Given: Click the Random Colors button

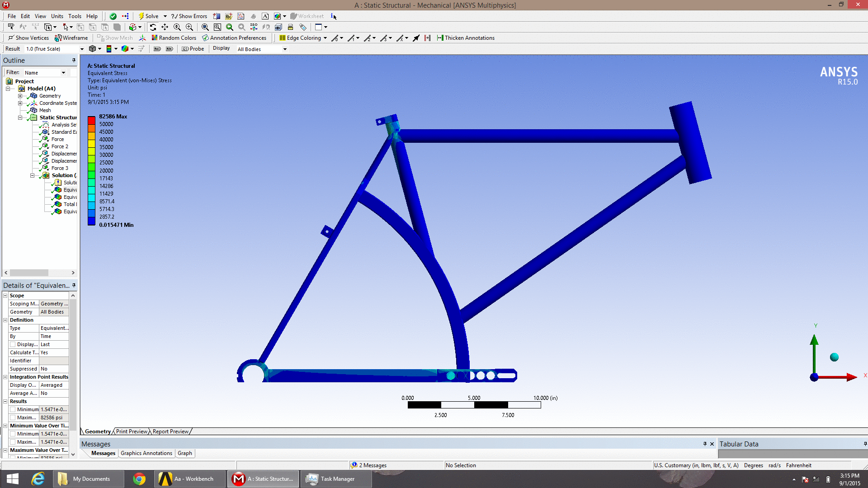Looking at the screenshot, I should point(174,38).
